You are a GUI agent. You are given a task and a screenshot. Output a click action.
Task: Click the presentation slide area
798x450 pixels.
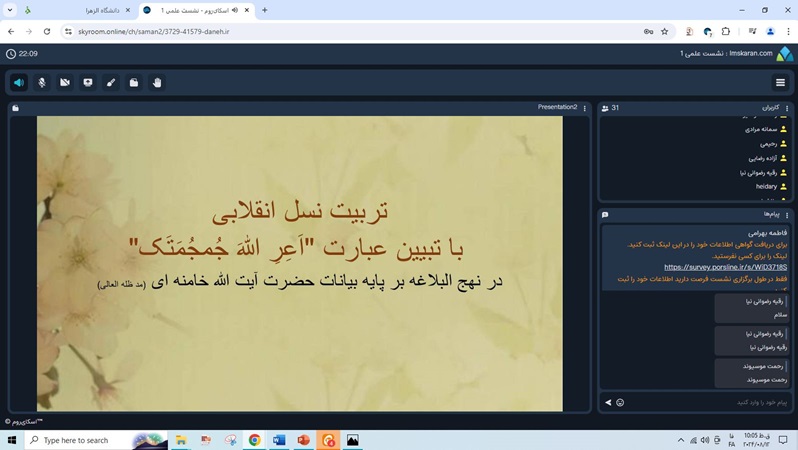[x=300, y=263]
